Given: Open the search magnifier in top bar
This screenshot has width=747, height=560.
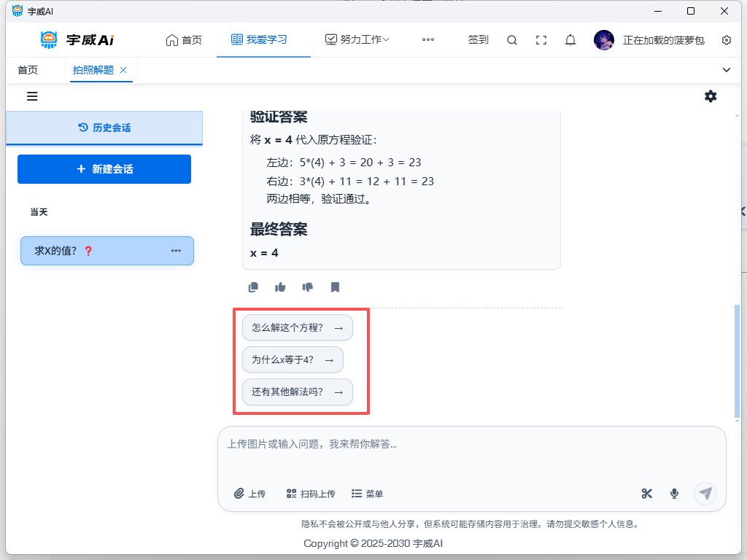Looking at the screenshot, I should pyautogui.click(x=512, y=40).
